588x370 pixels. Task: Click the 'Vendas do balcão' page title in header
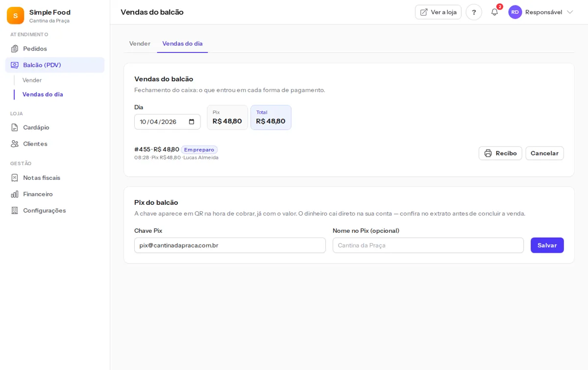coord(152,12)
